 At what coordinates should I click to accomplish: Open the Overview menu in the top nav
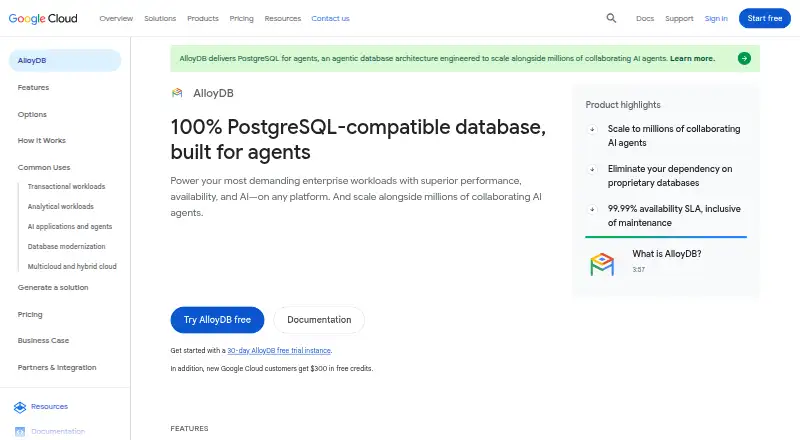click(116, 18)
